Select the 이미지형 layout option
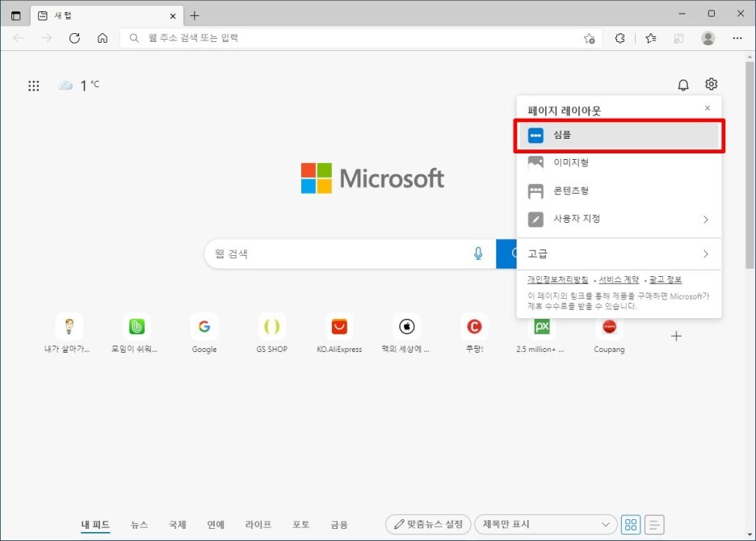Screen dimensions: 756x541 coord(619,163)
